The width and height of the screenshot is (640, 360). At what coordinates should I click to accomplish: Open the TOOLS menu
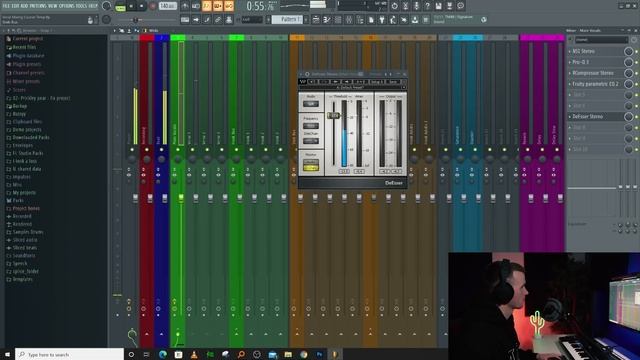coord(82,6)
